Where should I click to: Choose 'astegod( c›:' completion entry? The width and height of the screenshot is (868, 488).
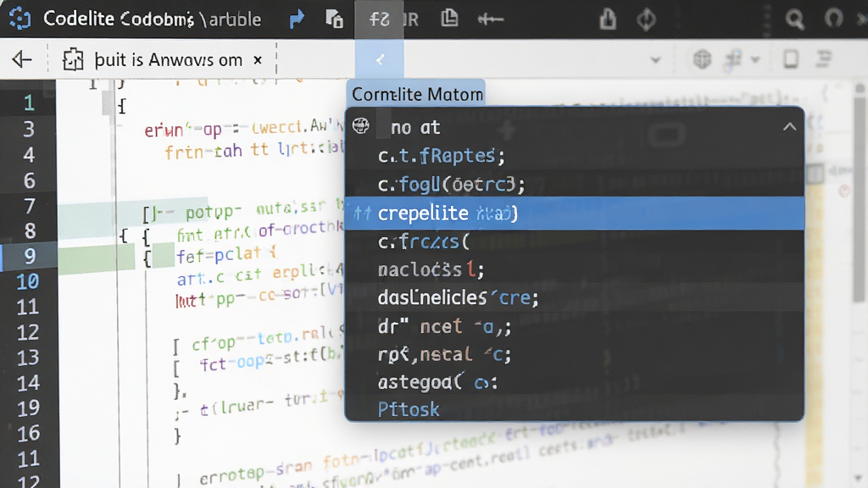pyautogui.click(x=574, y=382)
